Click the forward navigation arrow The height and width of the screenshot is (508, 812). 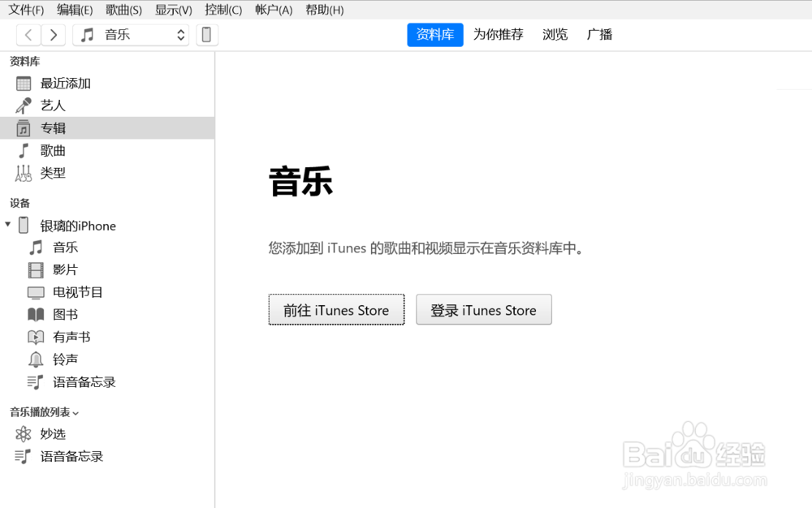click(54, 35)
